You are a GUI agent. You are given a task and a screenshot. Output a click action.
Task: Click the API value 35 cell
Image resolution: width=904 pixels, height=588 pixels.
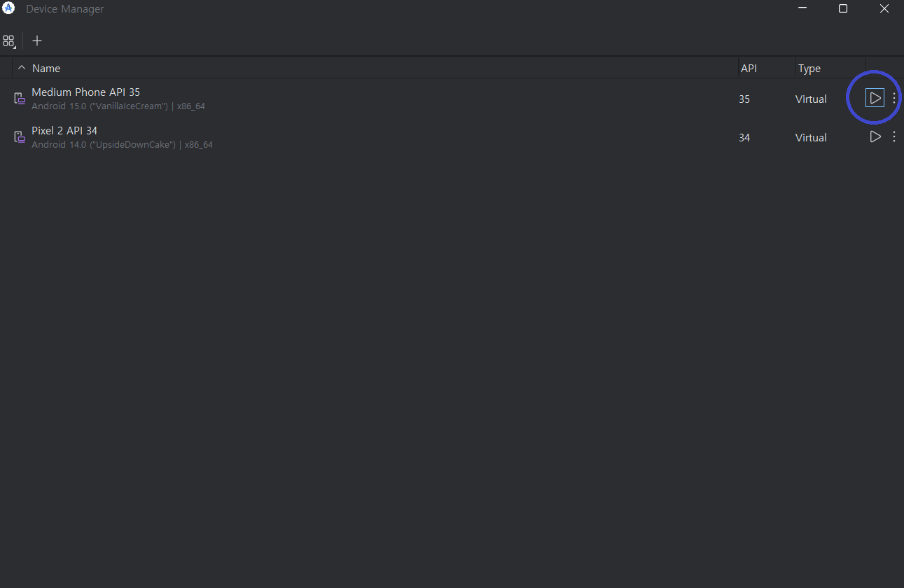(x=744, y=99)
